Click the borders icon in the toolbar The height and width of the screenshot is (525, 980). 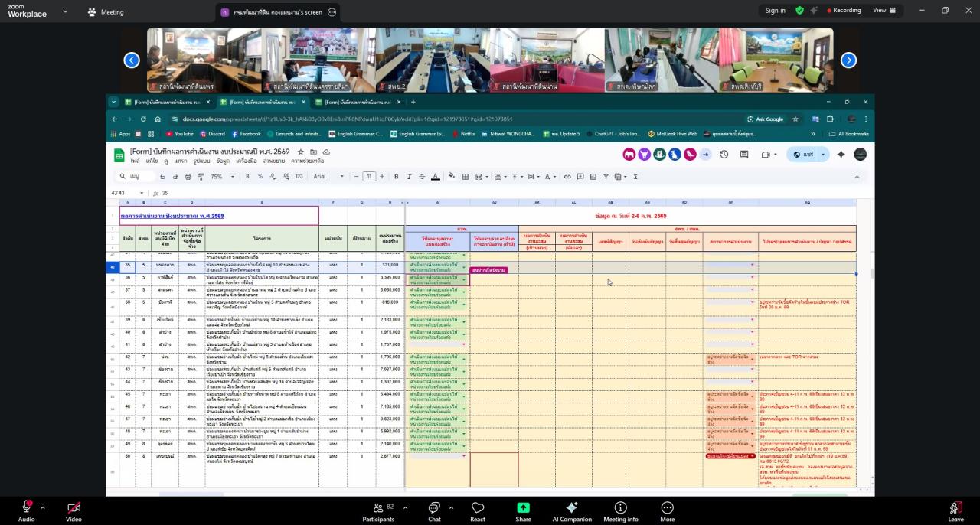pyautogui.click(x=465, y=177)
